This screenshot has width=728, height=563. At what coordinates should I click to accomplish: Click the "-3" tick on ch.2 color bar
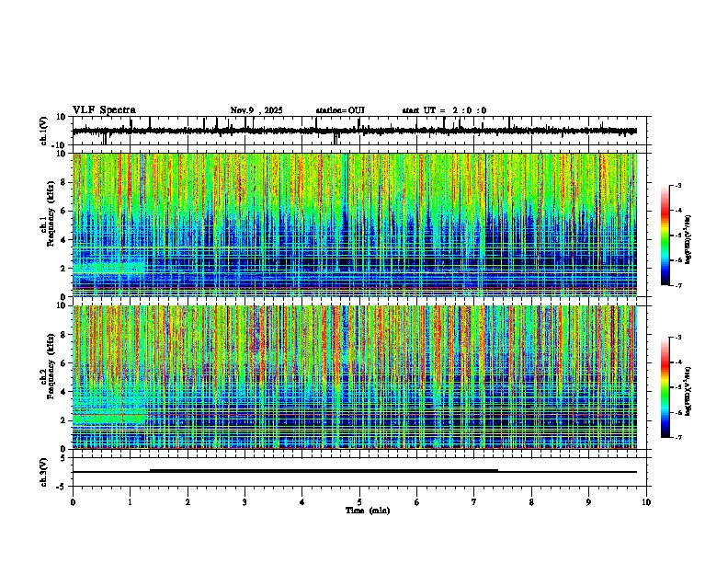[x=677, y=338]
